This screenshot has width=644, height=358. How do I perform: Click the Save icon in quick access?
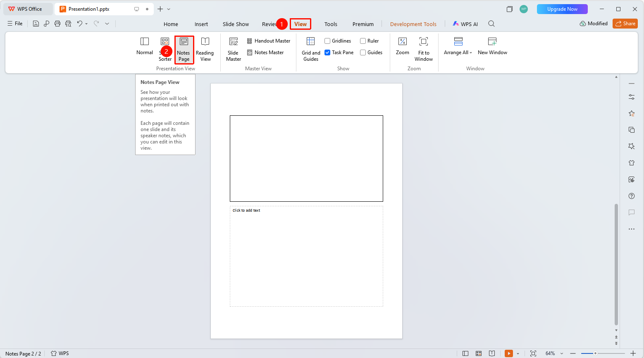[x=36, y=24]
